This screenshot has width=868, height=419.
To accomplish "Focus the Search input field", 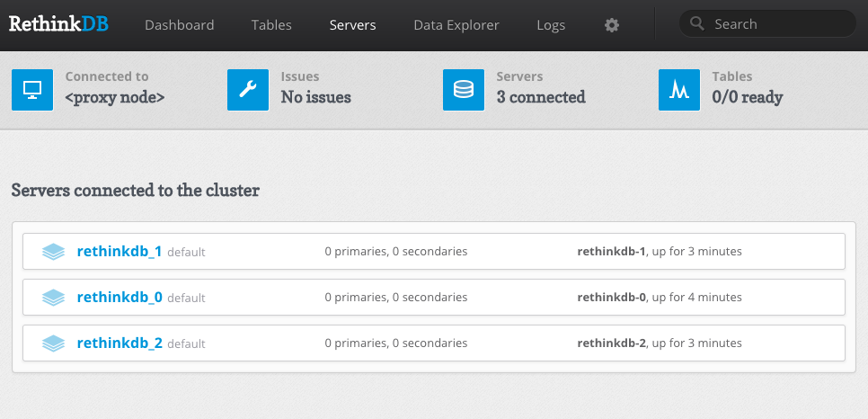I will [767, 24].
